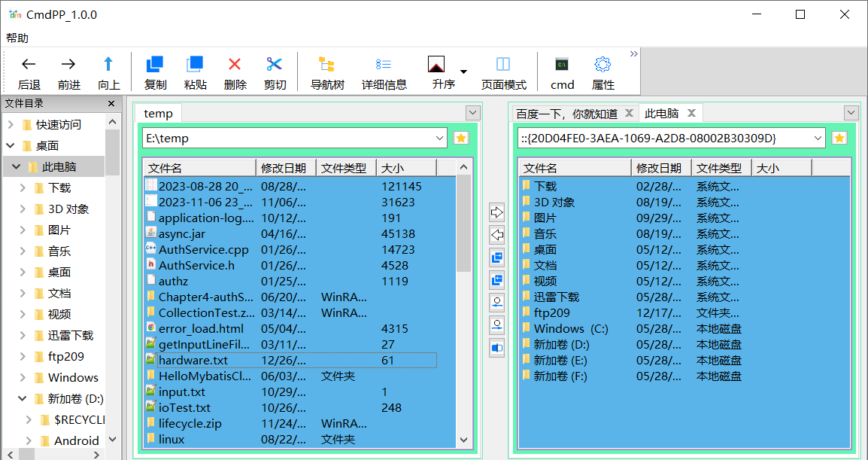Open the right pane tab list dropdown
Viewport: 868px width, 460px height.
[x=851, y=112]
